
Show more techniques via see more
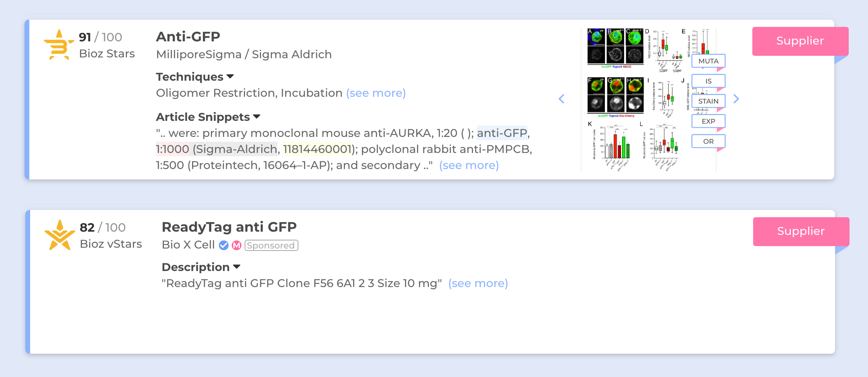[376, 93]
